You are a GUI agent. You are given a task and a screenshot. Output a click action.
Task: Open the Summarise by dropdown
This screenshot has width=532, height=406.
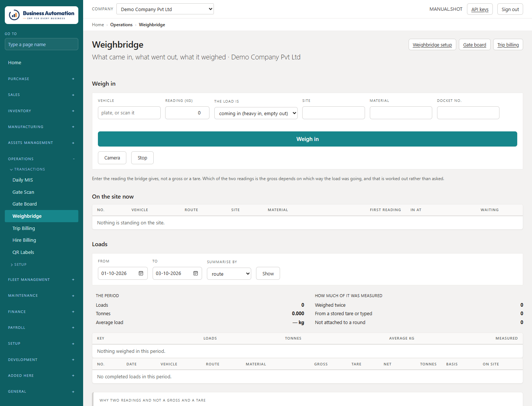(229, 274)
